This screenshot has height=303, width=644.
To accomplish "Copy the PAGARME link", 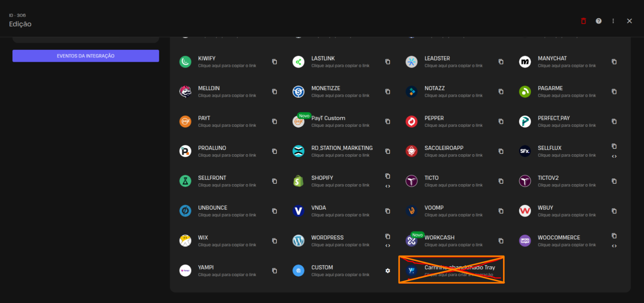I will click(x=614, y=92).
